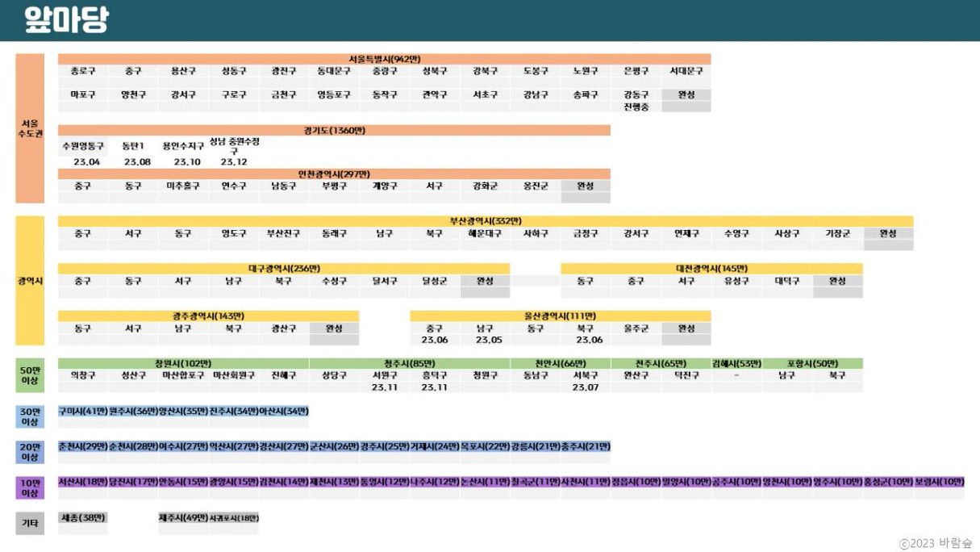Image resolution: width=980 pixels, height=552 pixels.
Task: Select the 노원구 cell
Action: 586,71
